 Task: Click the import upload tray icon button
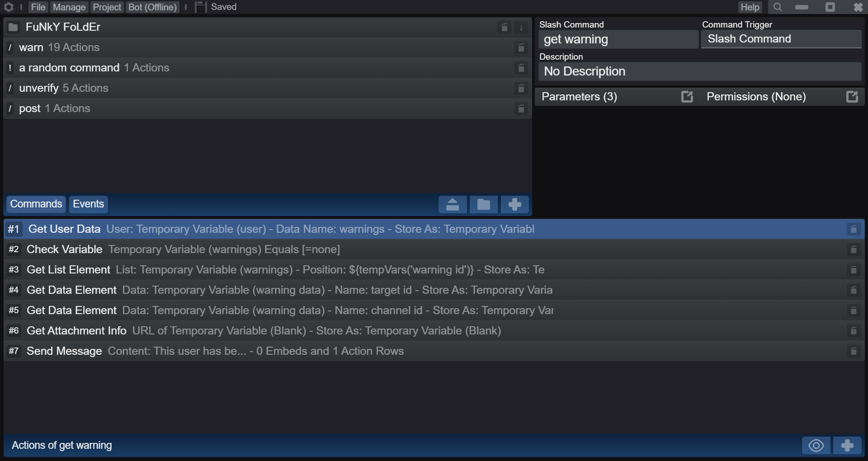(x=453, y=204)
